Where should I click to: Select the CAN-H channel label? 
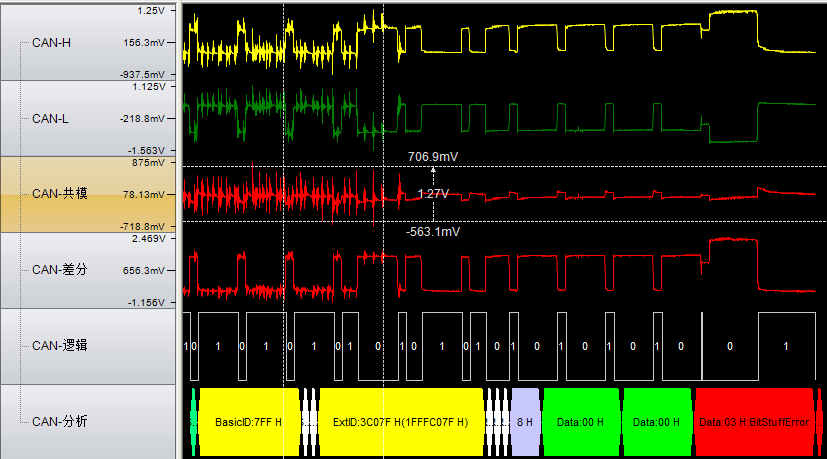click(51, 43)
